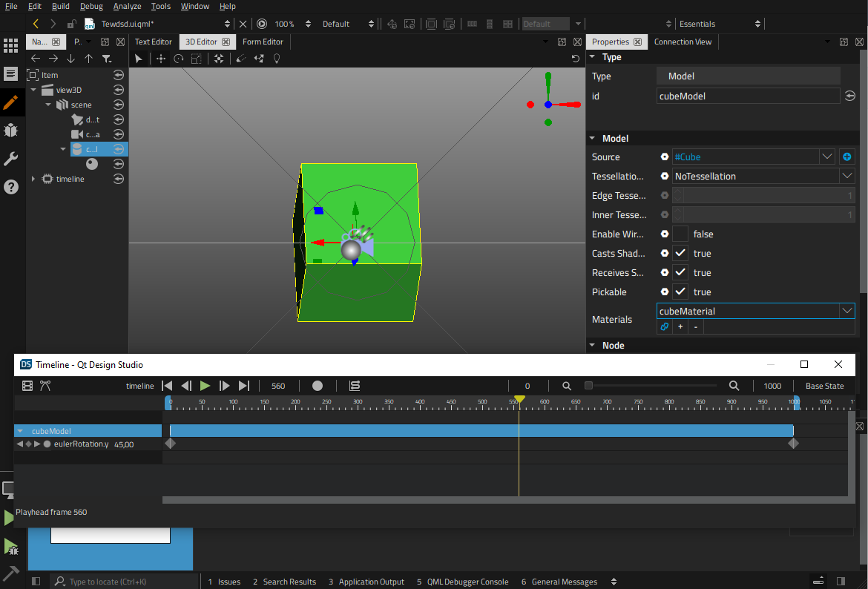Image resolution: width=868 pixels, height=589 pixels.
Task: Expand the timeline tree item
Action: pos(33,179)
